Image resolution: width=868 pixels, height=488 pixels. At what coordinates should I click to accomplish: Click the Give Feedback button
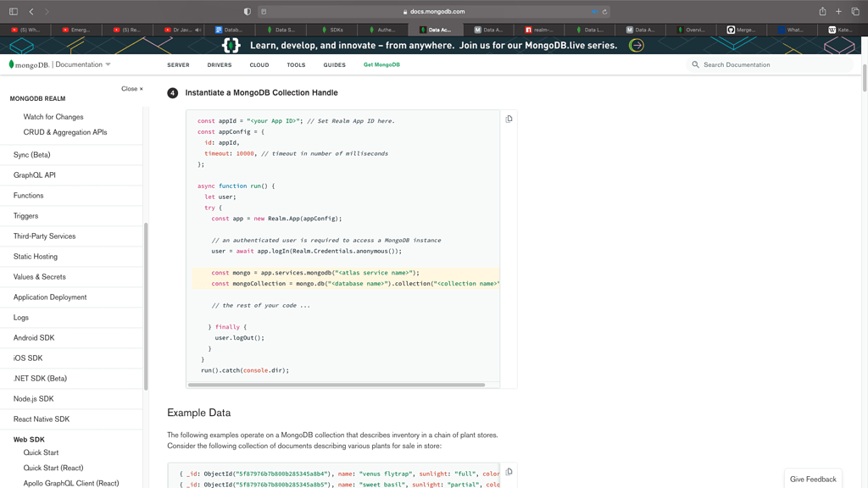[812, 479]
